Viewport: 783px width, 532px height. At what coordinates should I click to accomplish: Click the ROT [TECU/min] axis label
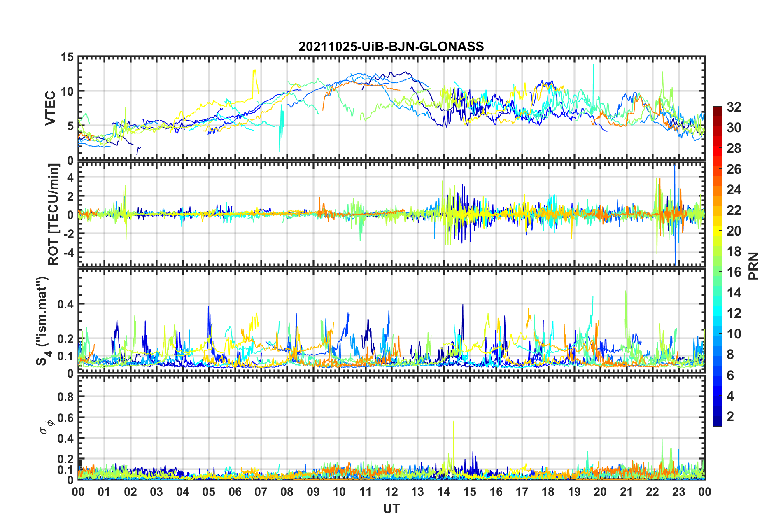point(54,215)
